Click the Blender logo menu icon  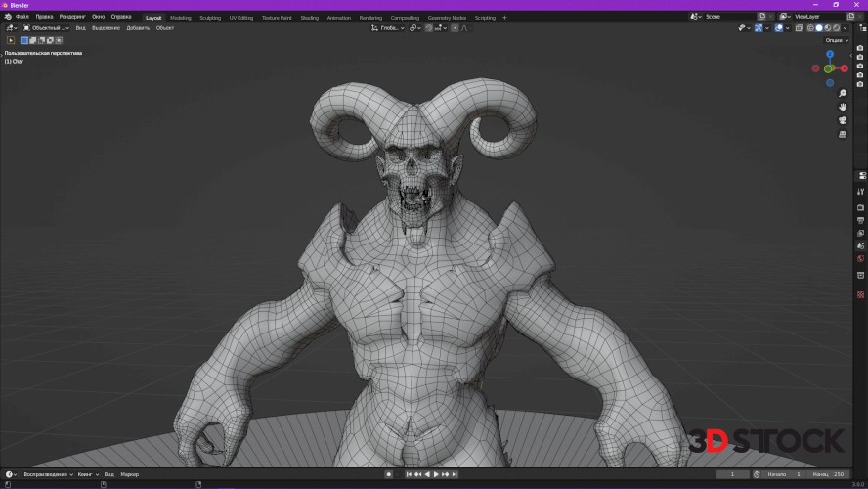[8, 17]
